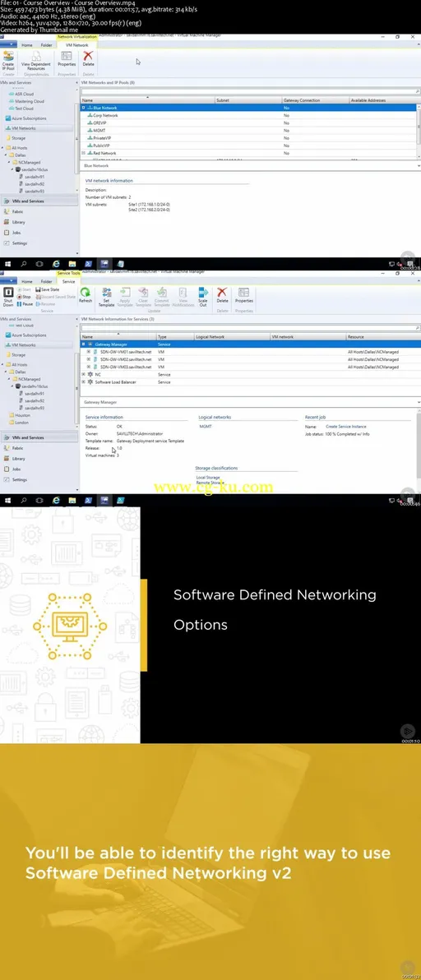Switch to Folder tab in second VMM frame
The width and height of the screenshot is (421, 980).
click(47, 282)
